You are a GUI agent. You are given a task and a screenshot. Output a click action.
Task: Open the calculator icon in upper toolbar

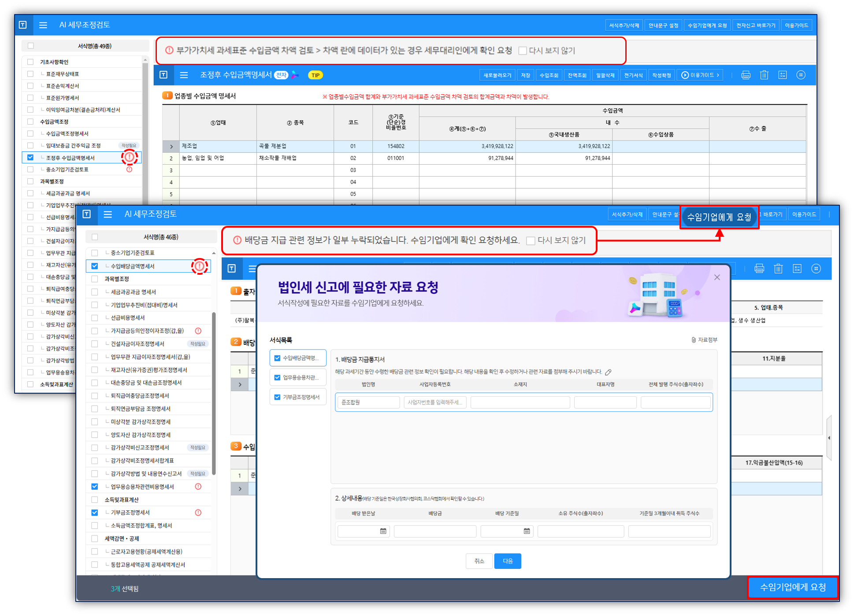pyautogui.click(x=783, y=75)
